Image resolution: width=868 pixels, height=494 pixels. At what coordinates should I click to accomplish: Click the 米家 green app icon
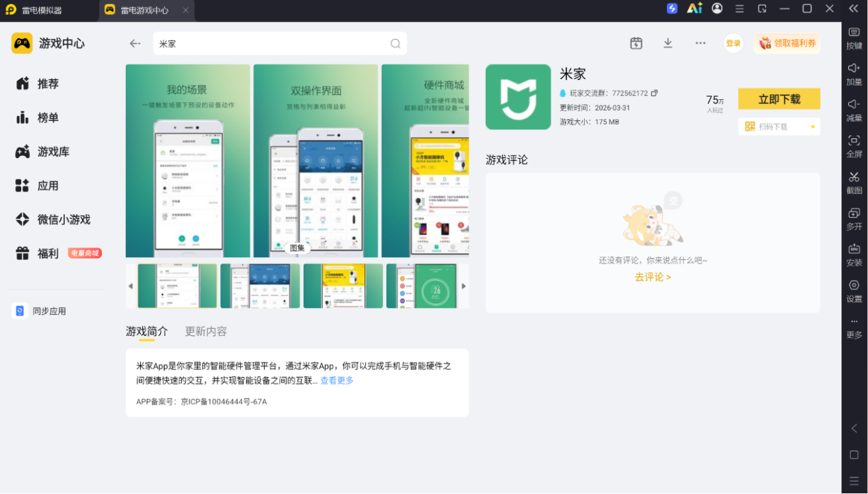pos(518,97)
